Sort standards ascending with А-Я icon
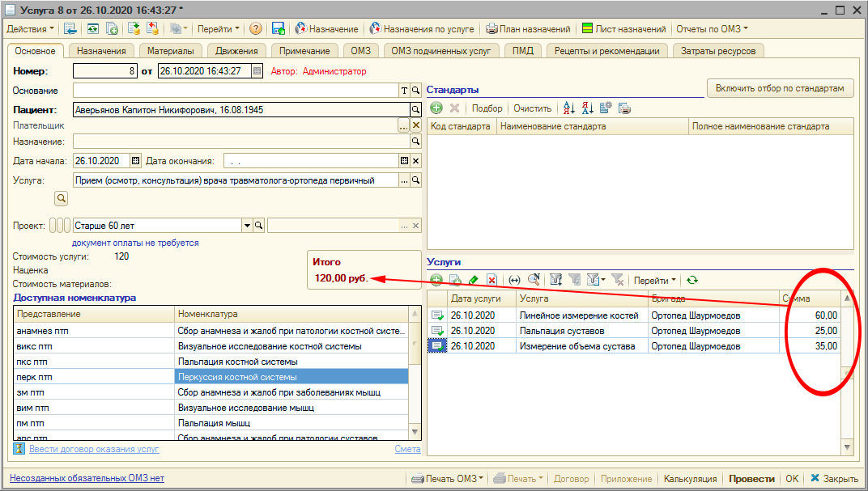The width and height of the screenshot is (868, 491). click(568, 108)
